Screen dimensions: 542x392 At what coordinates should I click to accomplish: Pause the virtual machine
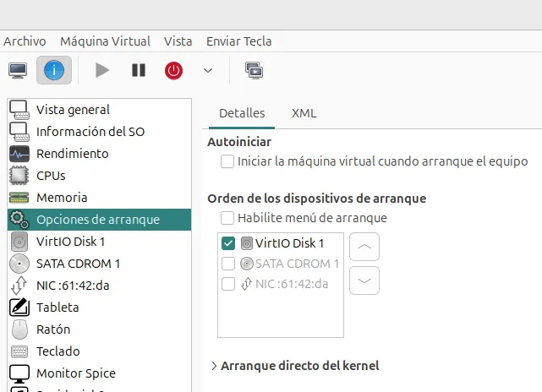[x=139, y=70]
